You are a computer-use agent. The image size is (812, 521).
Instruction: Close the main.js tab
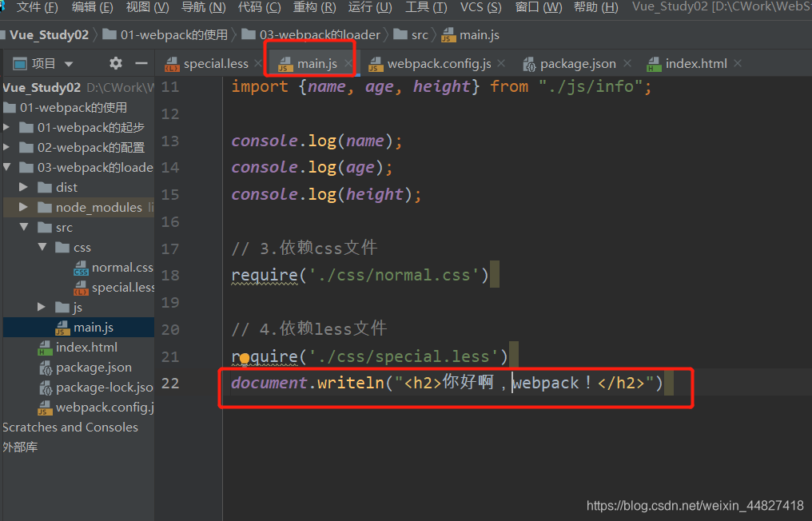click(x=348, y=64)
